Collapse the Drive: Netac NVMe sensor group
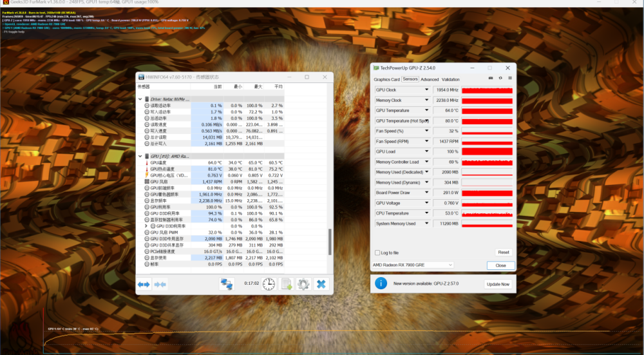Viewport: 644px width, 355px height. coord(140,99)
